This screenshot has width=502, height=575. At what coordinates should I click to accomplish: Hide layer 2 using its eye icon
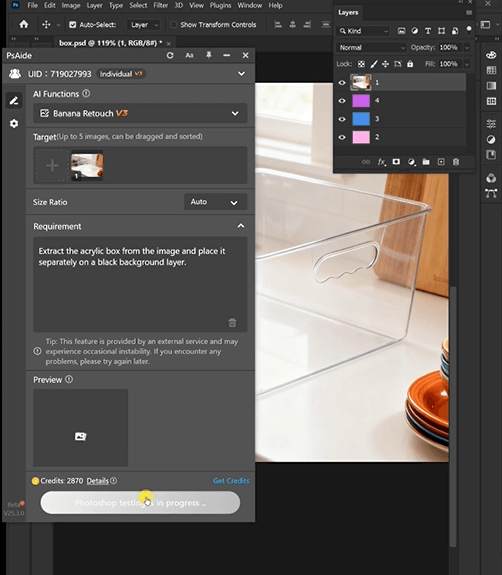click(342, 137)
